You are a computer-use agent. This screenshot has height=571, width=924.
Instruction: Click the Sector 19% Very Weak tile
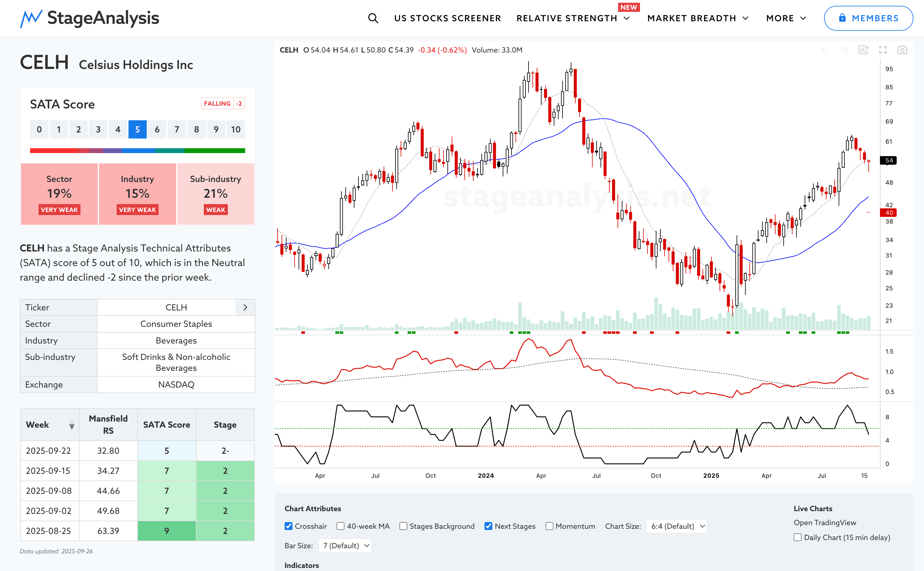coord(59,194)
